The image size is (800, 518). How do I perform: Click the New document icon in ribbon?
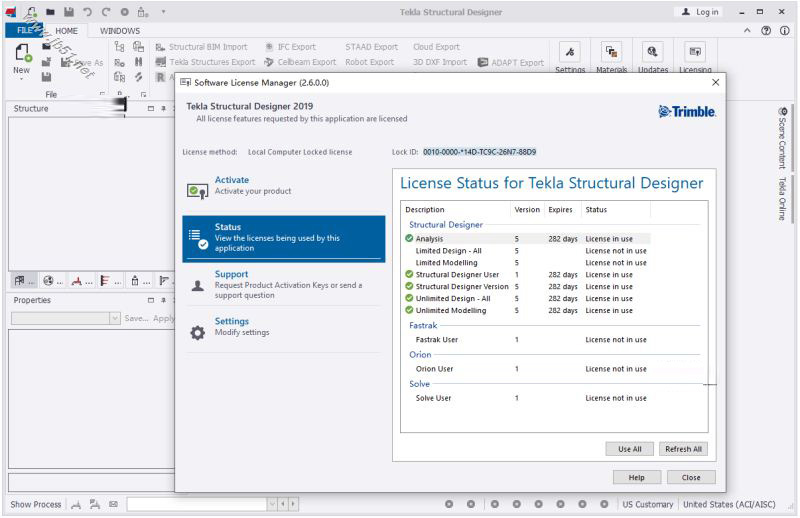click(22, 53)
